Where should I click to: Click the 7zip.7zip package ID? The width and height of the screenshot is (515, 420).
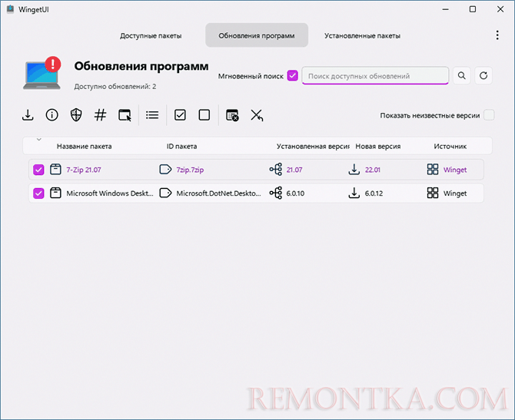(x=190, y=170)
